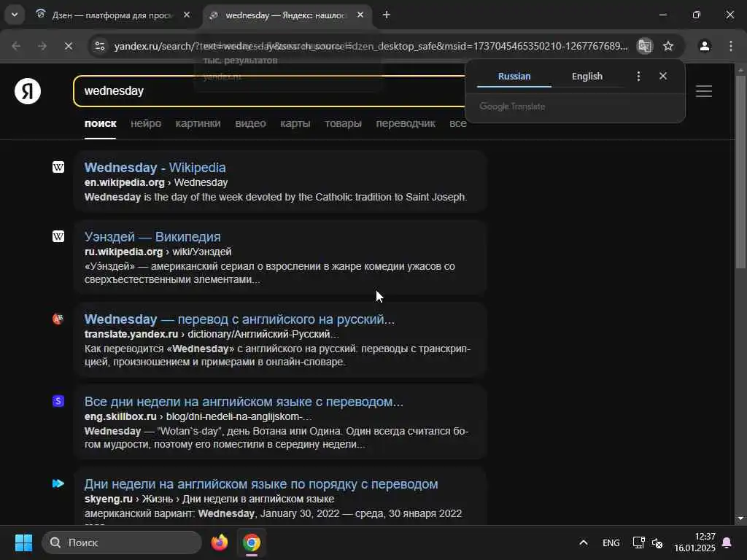Switch to the Дзен tab
747x560 pixels.
click(x=112, y=15)
